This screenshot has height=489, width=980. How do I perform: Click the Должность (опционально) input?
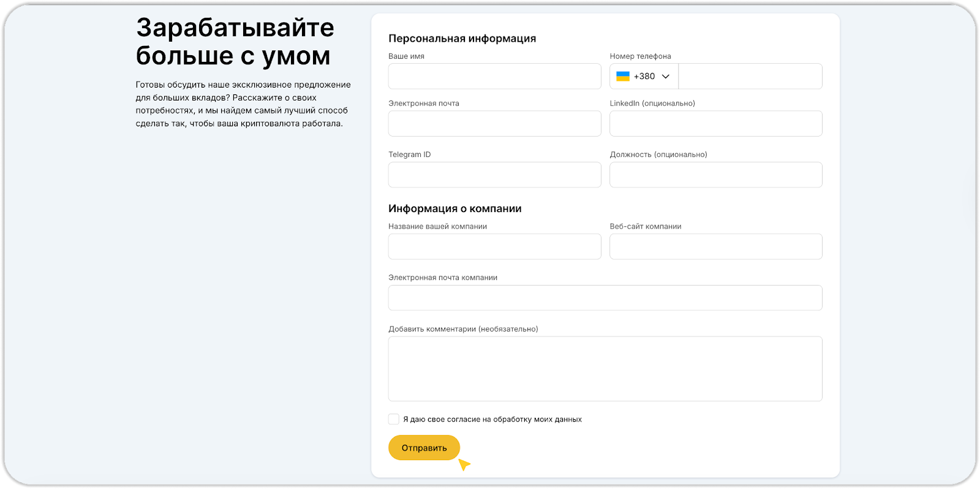(715, 175)
